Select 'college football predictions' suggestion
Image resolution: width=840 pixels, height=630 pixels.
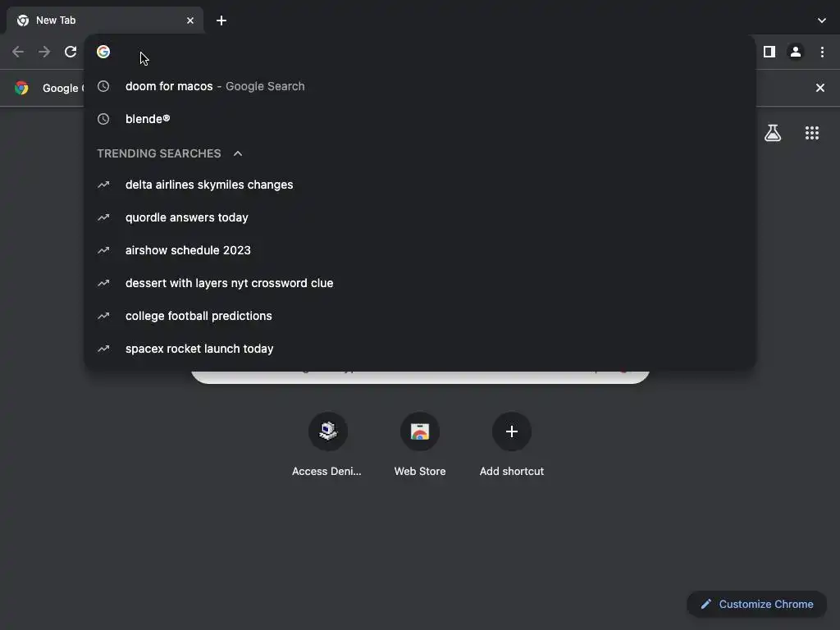pos(420,316)
